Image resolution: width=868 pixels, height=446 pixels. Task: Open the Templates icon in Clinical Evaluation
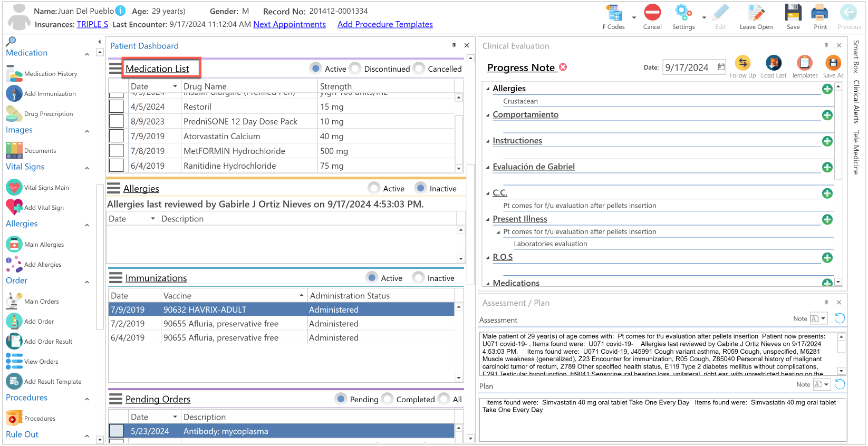[x=804, y=63]
